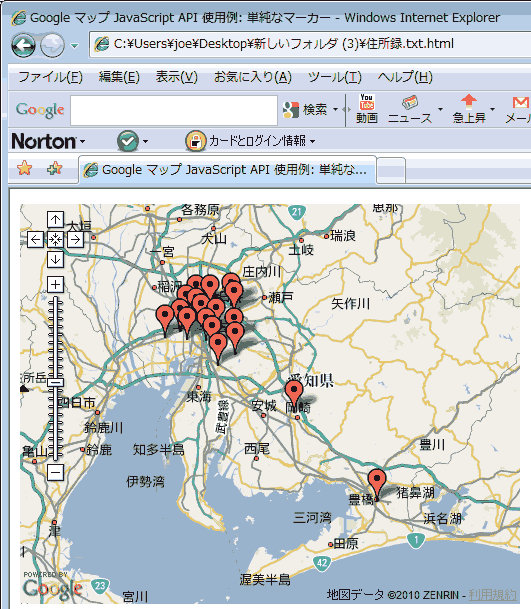This screenshot has height=609, width=531.
Task: Open the お気に入り(A) menu
Action: coord(252,77)
